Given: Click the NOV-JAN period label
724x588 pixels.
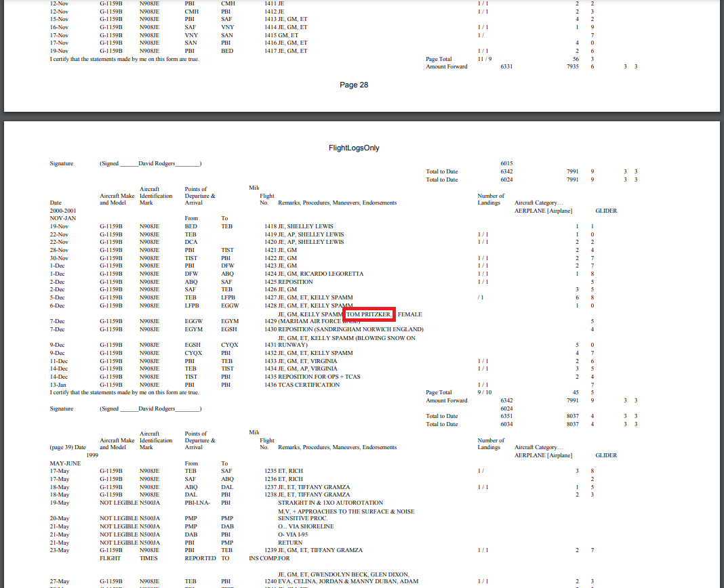Looking at the screenshot, I should 62,218.
